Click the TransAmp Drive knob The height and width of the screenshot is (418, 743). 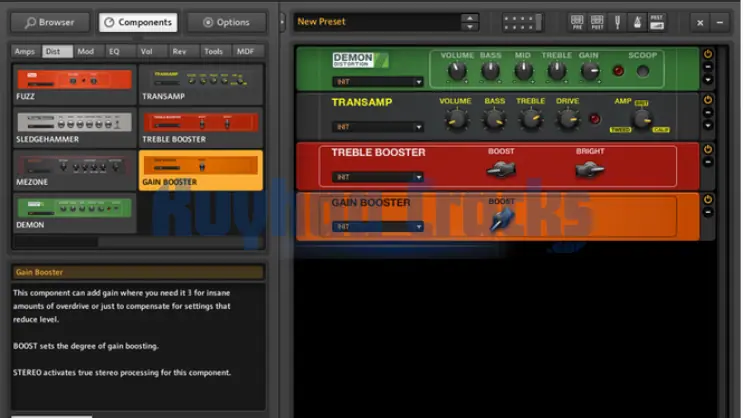pos(568,119)
